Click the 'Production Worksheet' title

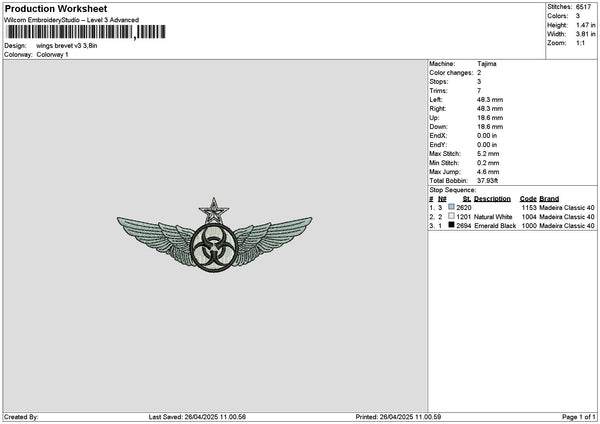(x=56, y=8)
